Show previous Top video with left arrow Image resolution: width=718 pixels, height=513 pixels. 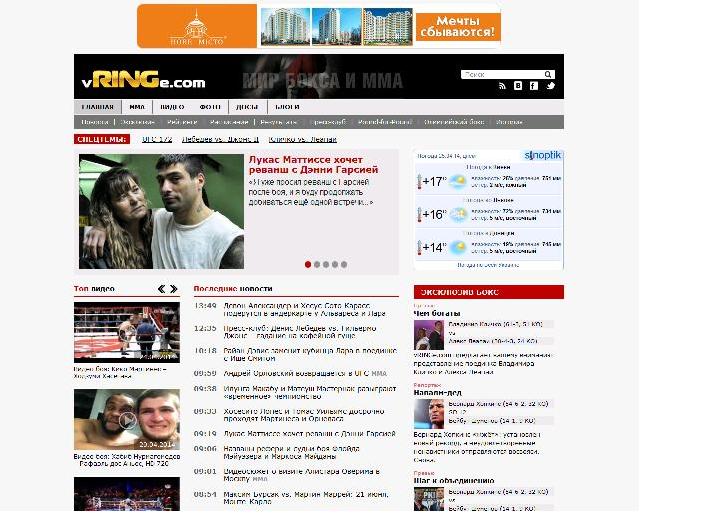[161, 289]
